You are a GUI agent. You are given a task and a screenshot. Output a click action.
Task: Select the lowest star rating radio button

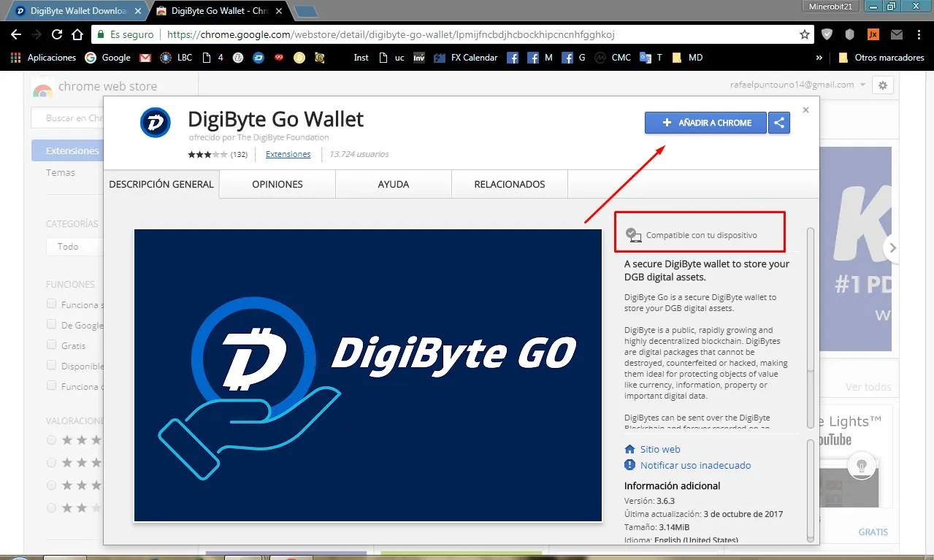pos(51,507)
